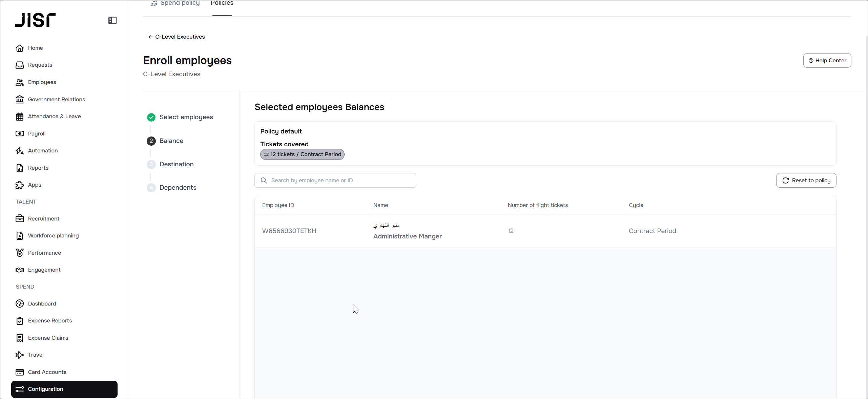
Task: Focus the employee name or ID search
Action: [339, 180]
